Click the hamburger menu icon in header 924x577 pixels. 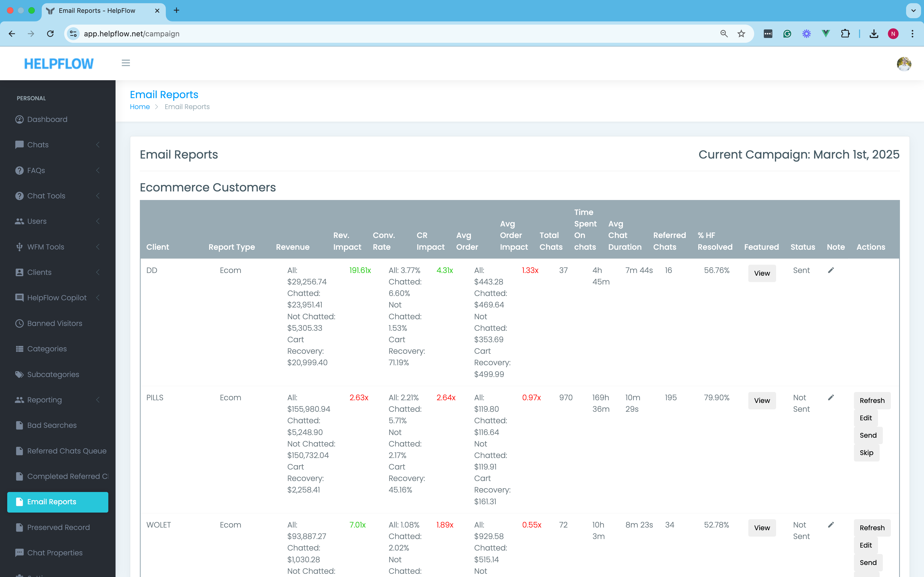coord(126,63)
